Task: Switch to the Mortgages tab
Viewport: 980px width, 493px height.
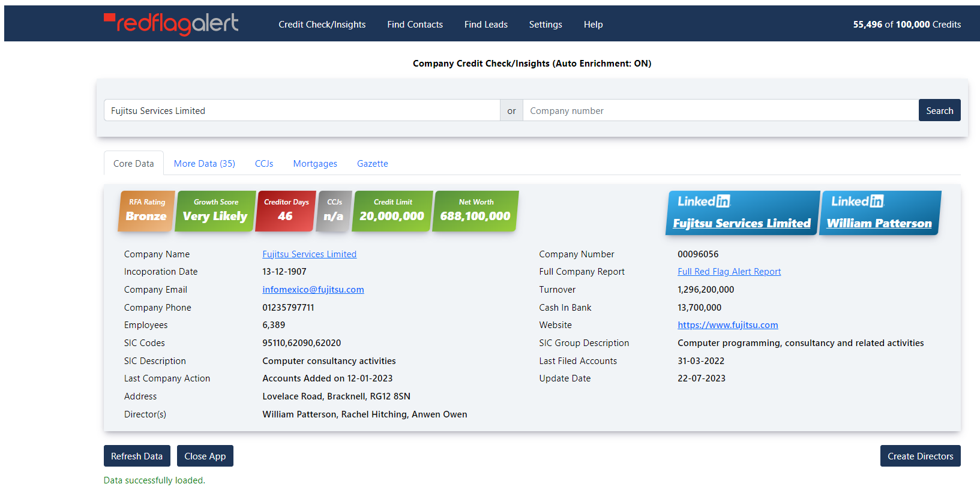Action: [315, 164]
